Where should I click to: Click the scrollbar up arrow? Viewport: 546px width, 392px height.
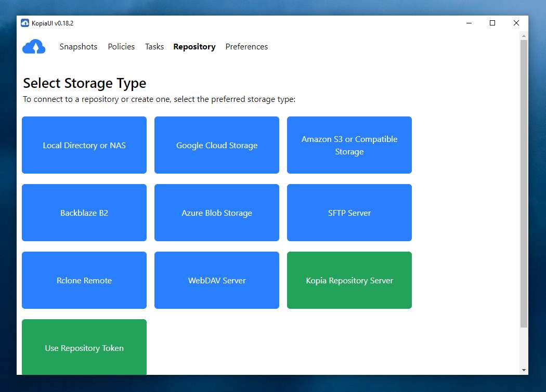pyautogui.click(x=524, y=36)
